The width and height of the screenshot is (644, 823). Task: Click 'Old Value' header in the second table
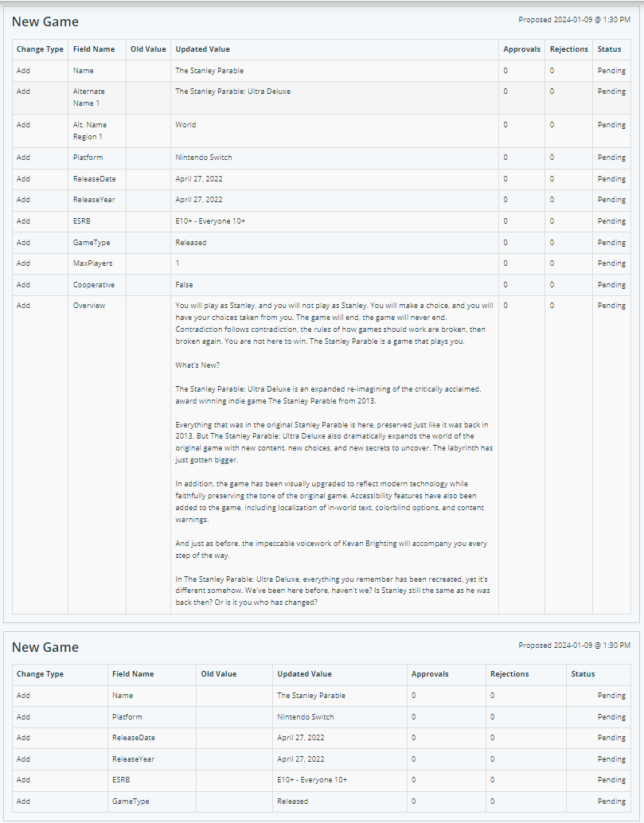(219, 674)
